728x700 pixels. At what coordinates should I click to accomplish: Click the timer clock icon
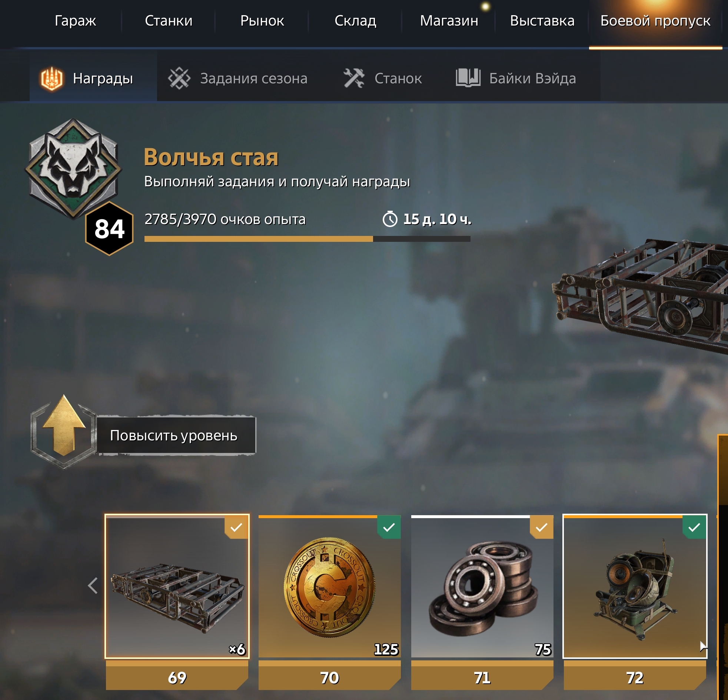pyautogui.click(x=390, y=219)
